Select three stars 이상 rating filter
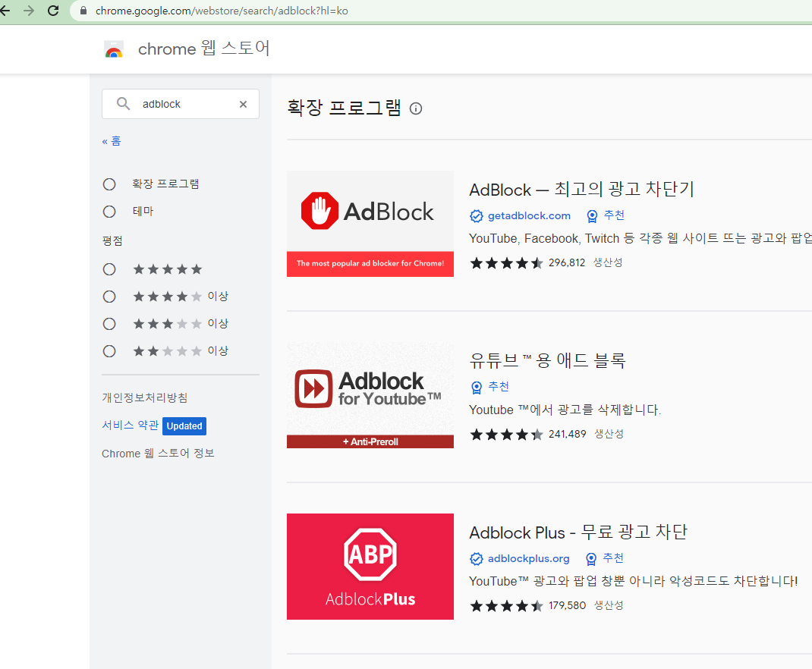This screenshot has width=812, height=669. point(109,324)
